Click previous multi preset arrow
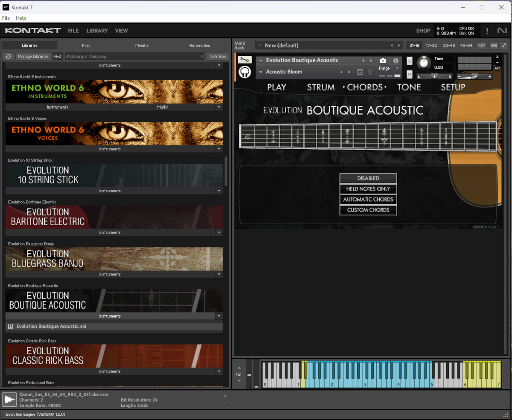The width and height of the screenshot is (512, 420). (392, 46)
